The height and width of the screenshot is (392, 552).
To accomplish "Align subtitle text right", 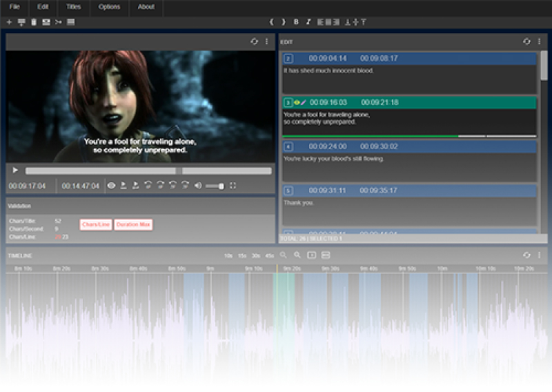I will coord(336,22).
